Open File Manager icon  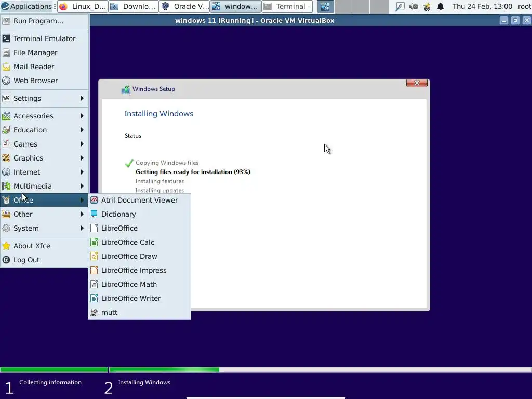click(x=6, y=52)
